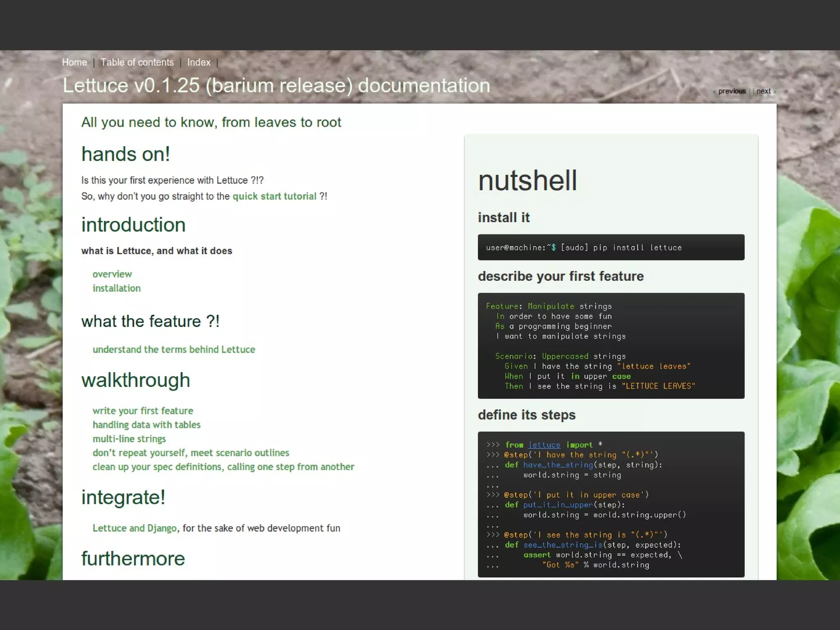This screenshot has width=840, height=630.
Task: Open handling data with tables link
Action: [146, 425]
